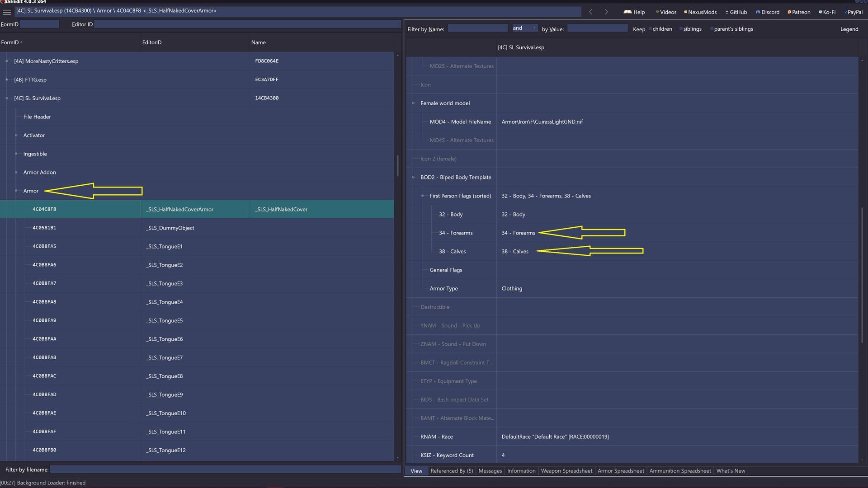The image size is (868, 488).
Task: Select the General Flags row
Action: (x=632, y=270)
